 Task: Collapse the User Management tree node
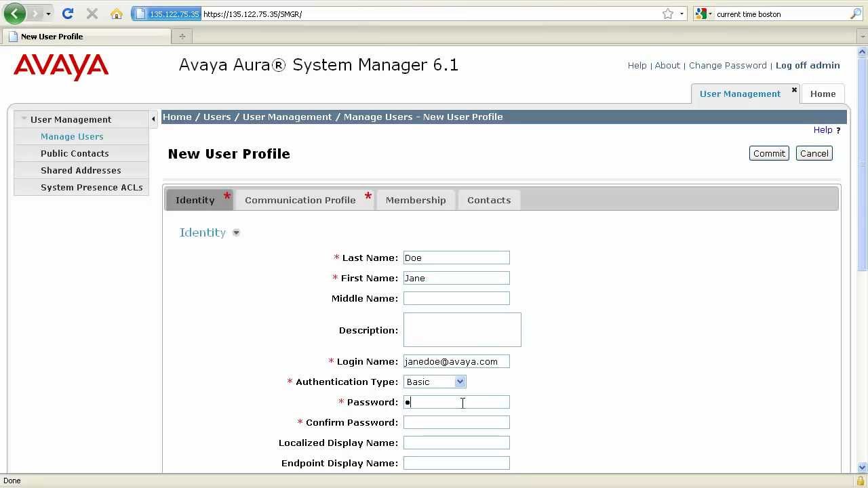24,119
